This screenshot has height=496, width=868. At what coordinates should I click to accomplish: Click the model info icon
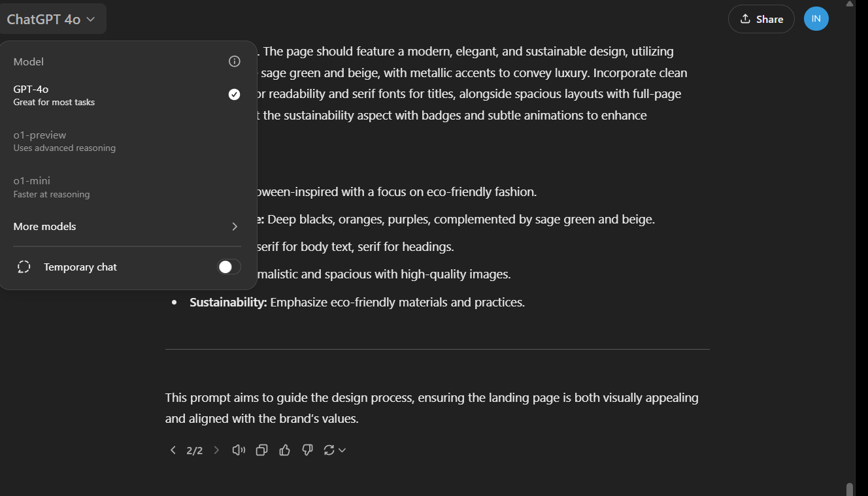tap(235, 61)
